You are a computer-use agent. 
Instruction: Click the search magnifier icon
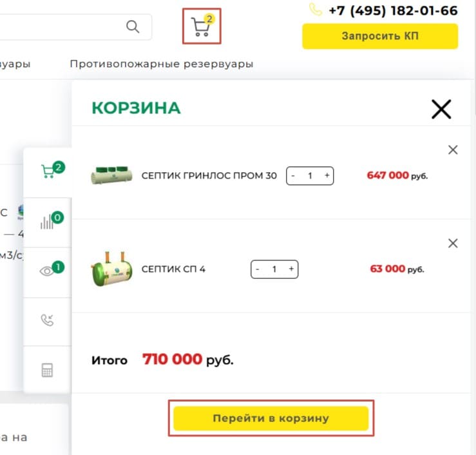pos(133,26)
